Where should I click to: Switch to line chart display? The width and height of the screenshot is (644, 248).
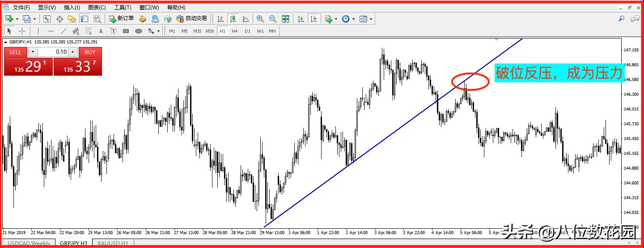click(x=246, y=19)
